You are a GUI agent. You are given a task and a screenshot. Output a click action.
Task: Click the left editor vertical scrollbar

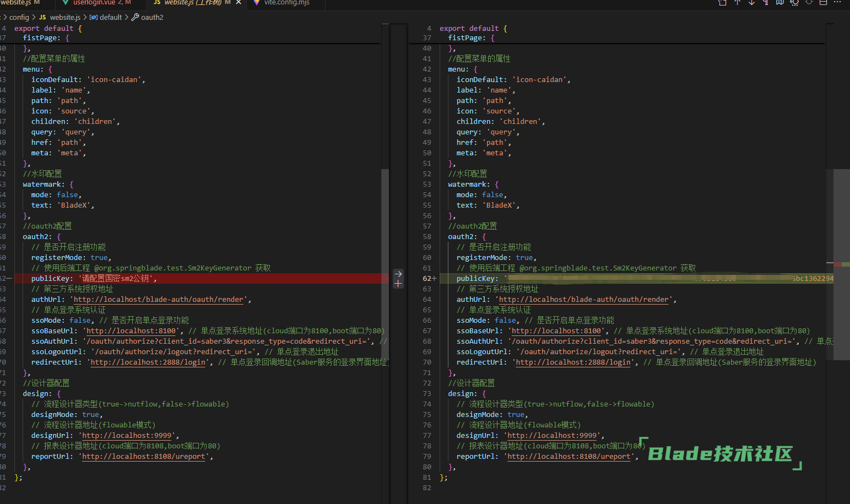pyautogui.click(x=385, y=220)
